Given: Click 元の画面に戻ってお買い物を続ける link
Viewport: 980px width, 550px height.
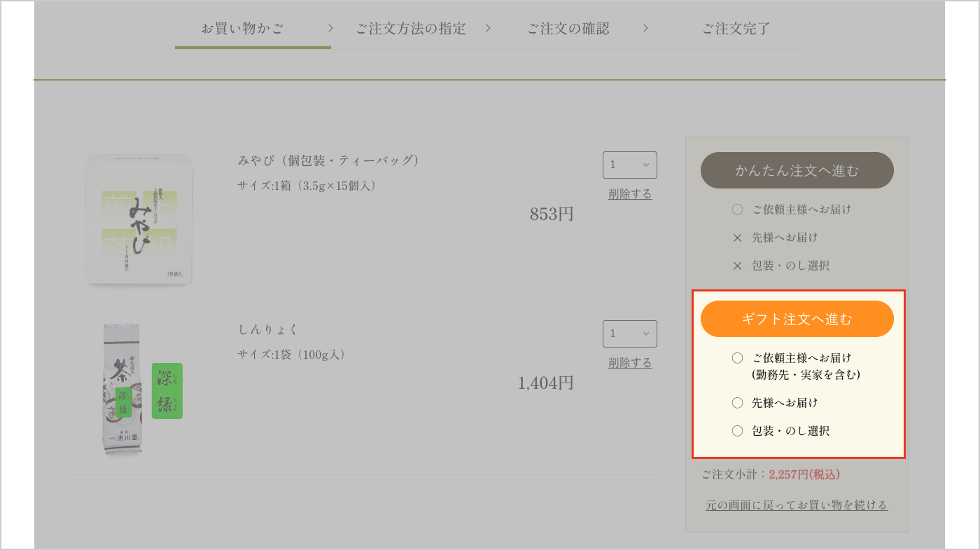Looking at the screenshot, I should point(797,505).
